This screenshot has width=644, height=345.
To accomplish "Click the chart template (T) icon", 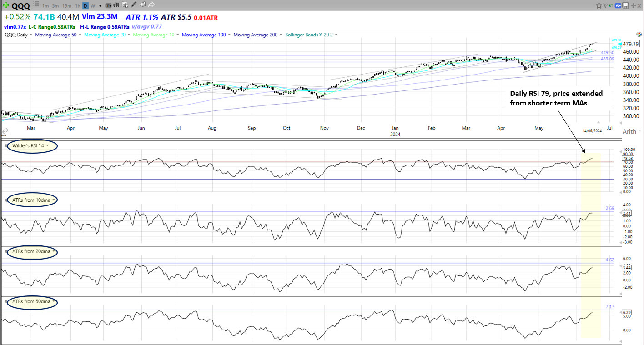I will pyautogui.click(x=108, y=6).
